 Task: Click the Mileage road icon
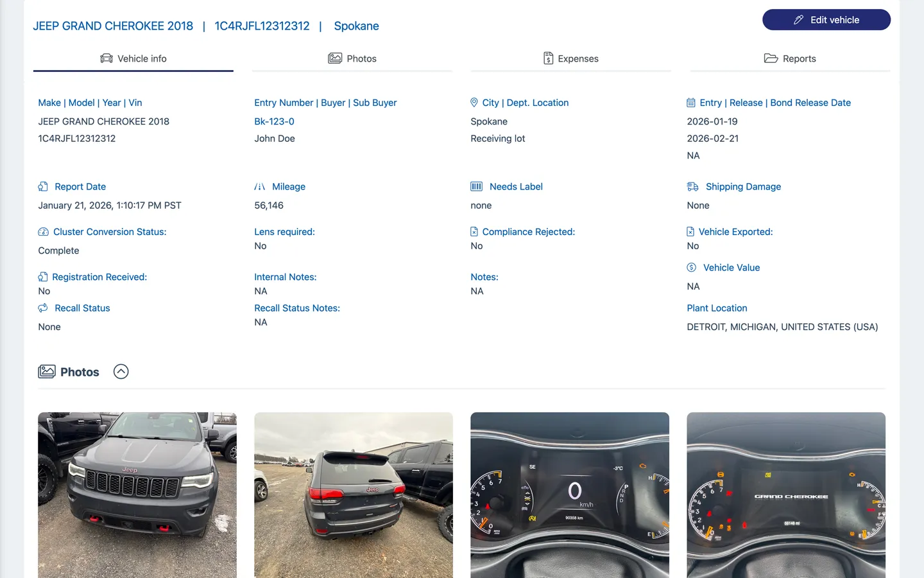(x=259, y=187)
